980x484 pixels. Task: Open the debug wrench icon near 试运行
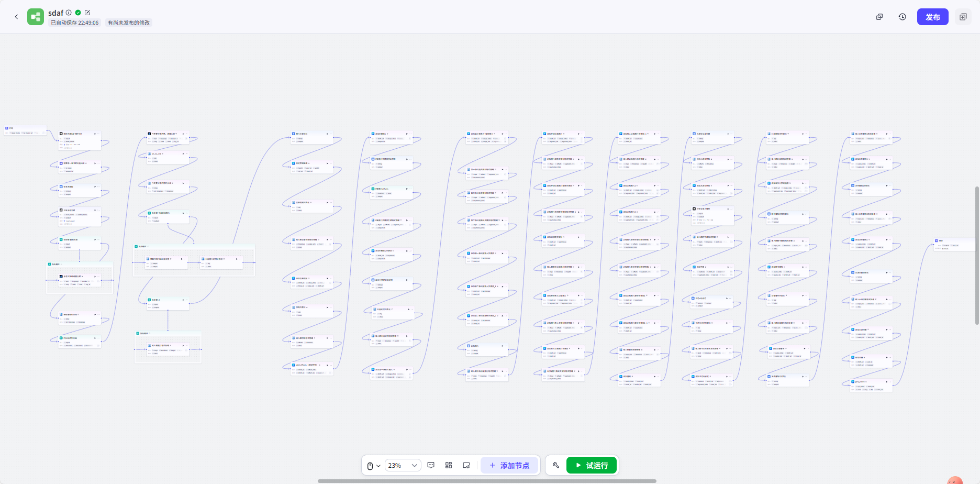[556, 465]
